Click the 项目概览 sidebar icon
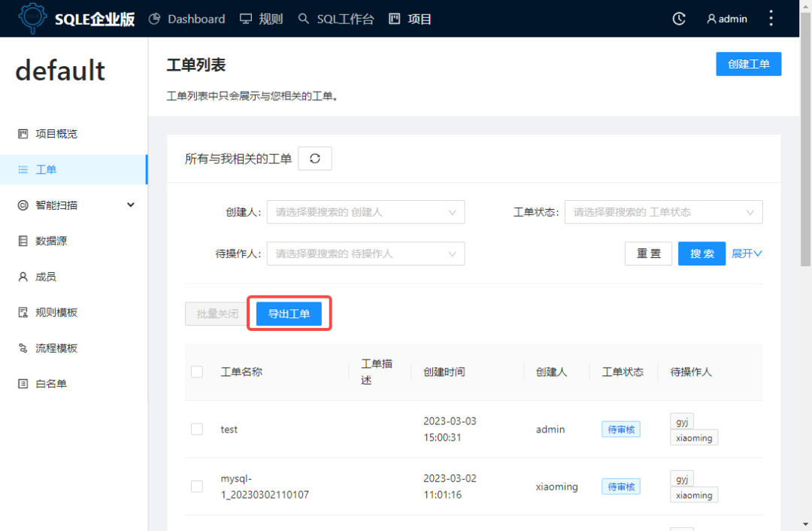The height and width of the screenshot is (531, 812). point(23,134)
